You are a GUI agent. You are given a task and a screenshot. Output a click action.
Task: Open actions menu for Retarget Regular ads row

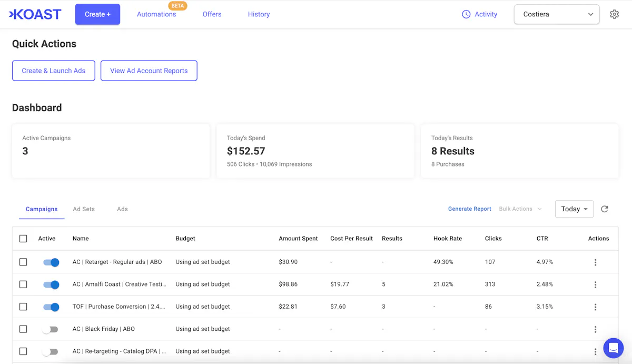(x=595, y=262)
